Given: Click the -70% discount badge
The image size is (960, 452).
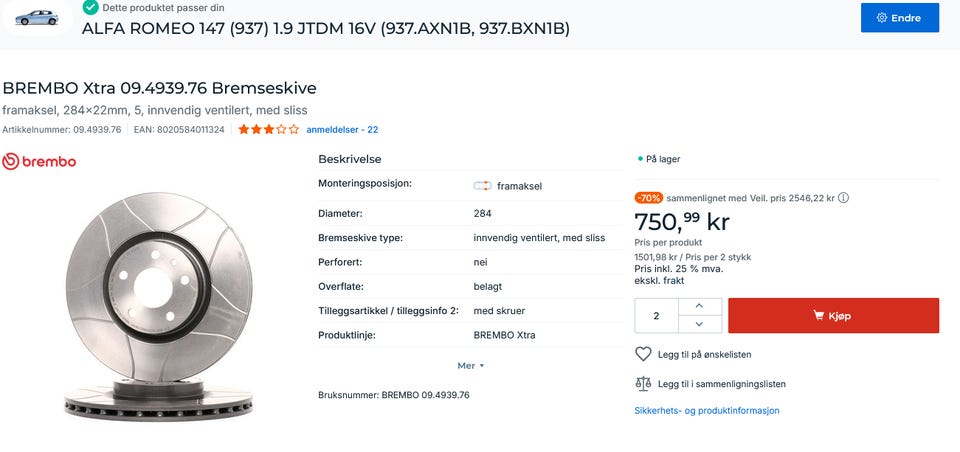Looking at the screenshot, I should point(648,198).
